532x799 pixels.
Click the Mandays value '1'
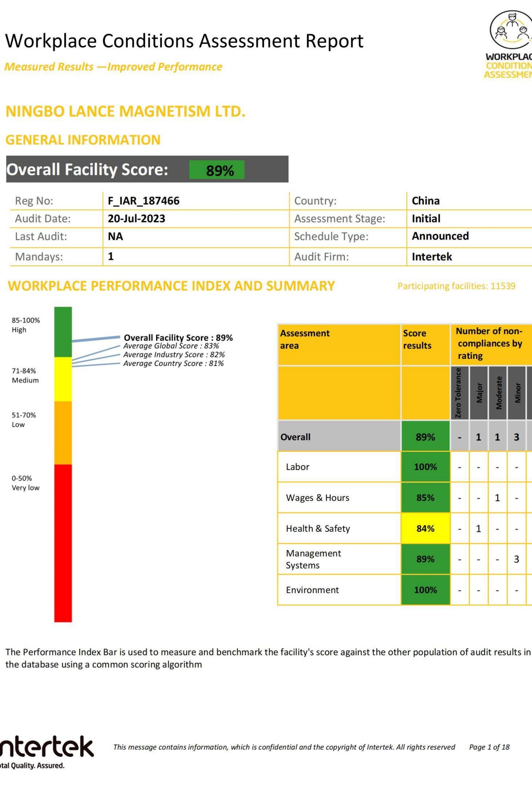(x=111, y=256)
